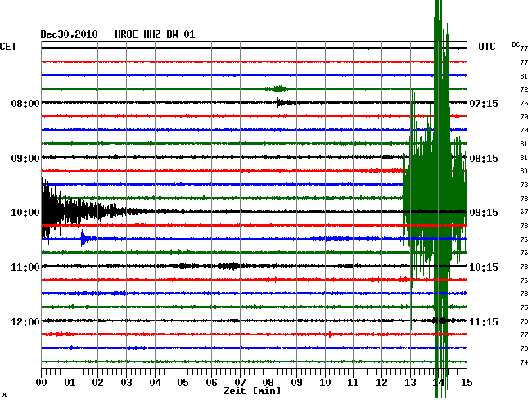Click the Zeit [min] axis title

pos(252,391)
